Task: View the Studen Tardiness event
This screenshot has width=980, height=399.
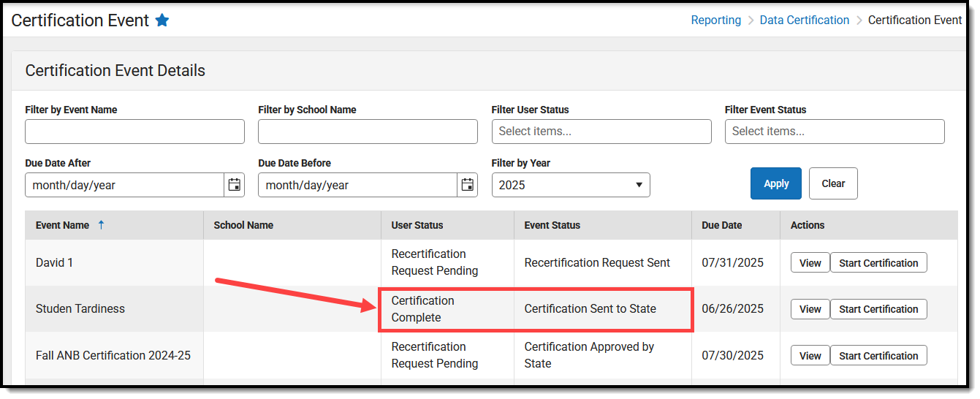Action: tap(810, 309)
